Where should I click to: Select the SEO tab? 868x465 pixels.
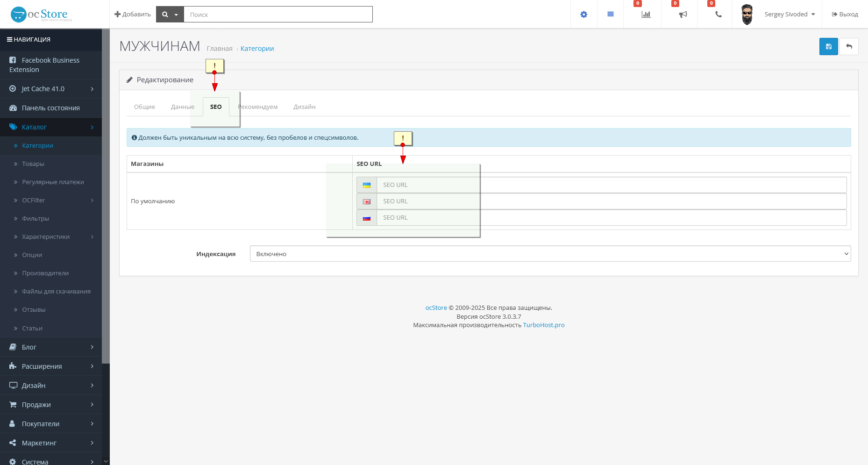click(x=216, y=107)
